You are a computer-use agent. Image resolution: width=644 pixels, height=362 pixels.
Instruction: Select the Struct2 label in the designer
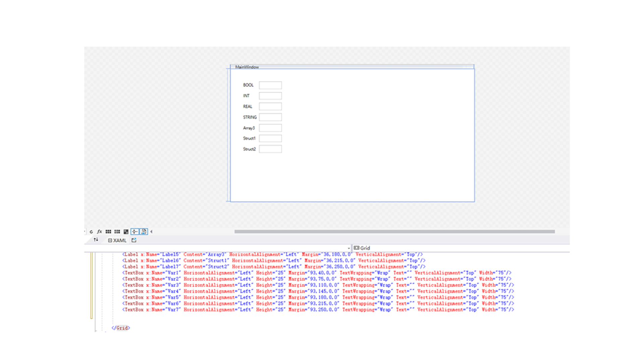(249, 149)
